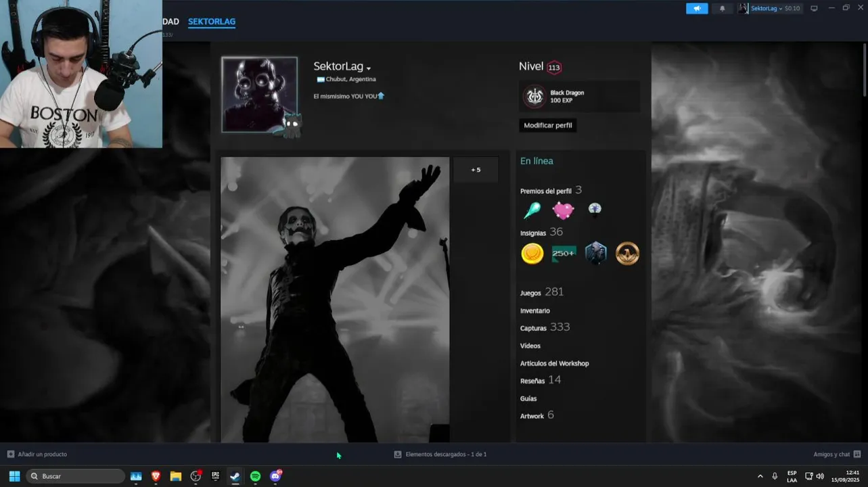Viewport: 868px width, 487px height.
Task: Open File Explorer from taskbar
Action: click(176, 476)
